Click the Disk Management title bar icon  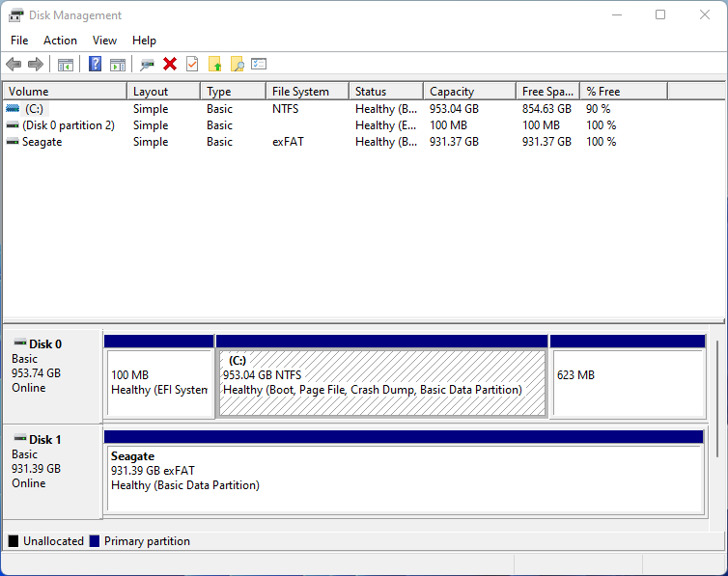click(x=15, y=15)
